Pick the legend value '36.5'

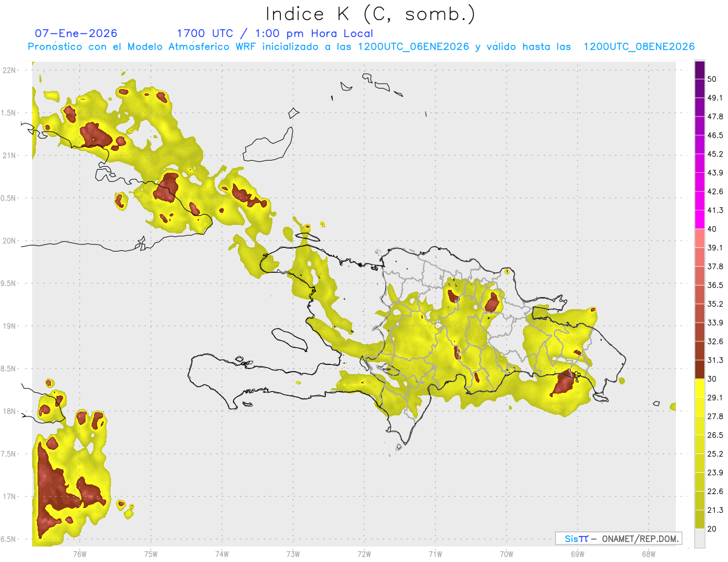point(715,285)
